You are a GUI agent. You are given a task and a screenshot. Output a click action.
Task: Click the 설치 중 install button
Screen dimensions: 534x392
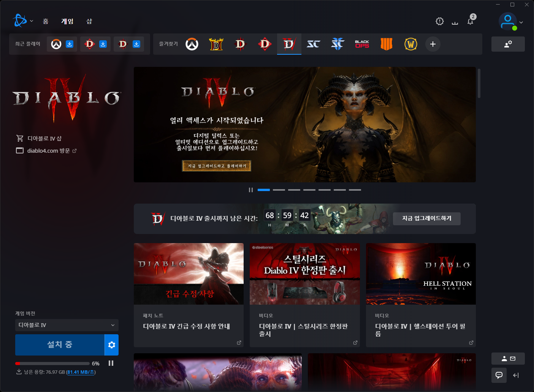(x=60, y=345)
